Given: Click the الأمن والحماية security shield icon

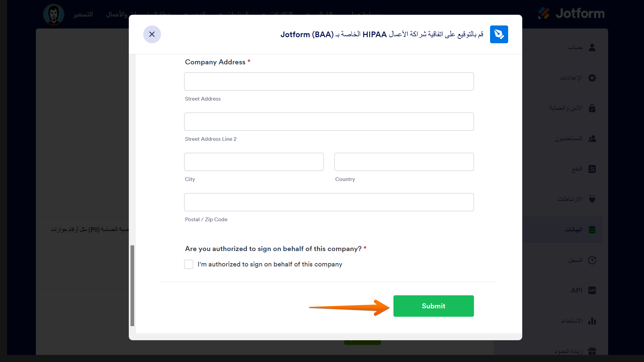Looking at the screenshot, I should [x=592, y=108].
